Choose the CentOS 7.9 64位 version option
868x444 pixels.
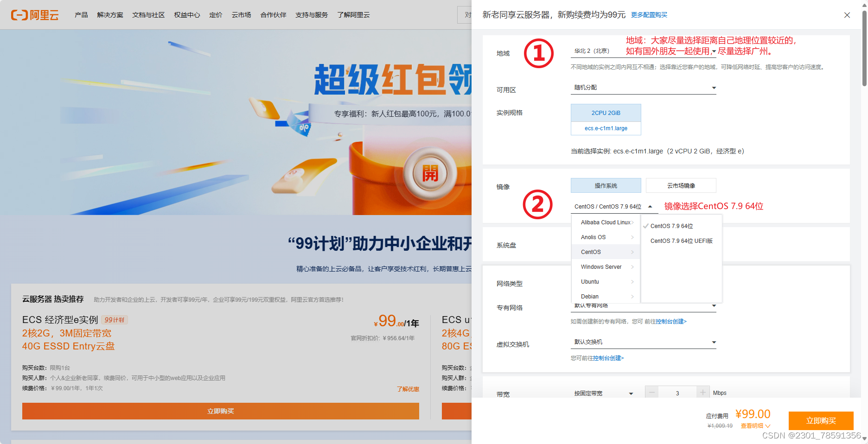(681, 226)
